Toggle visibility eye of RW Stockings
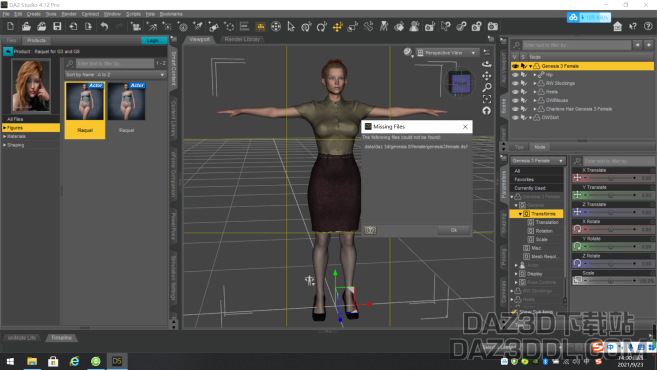 pos(515,83)
